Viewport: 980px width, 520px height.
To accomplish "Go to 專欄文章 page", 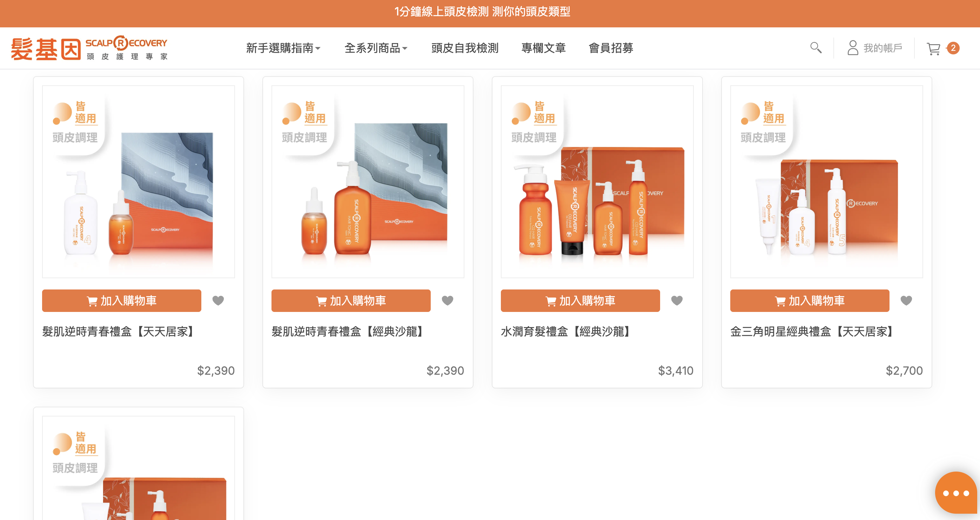I will coord(543,48).
